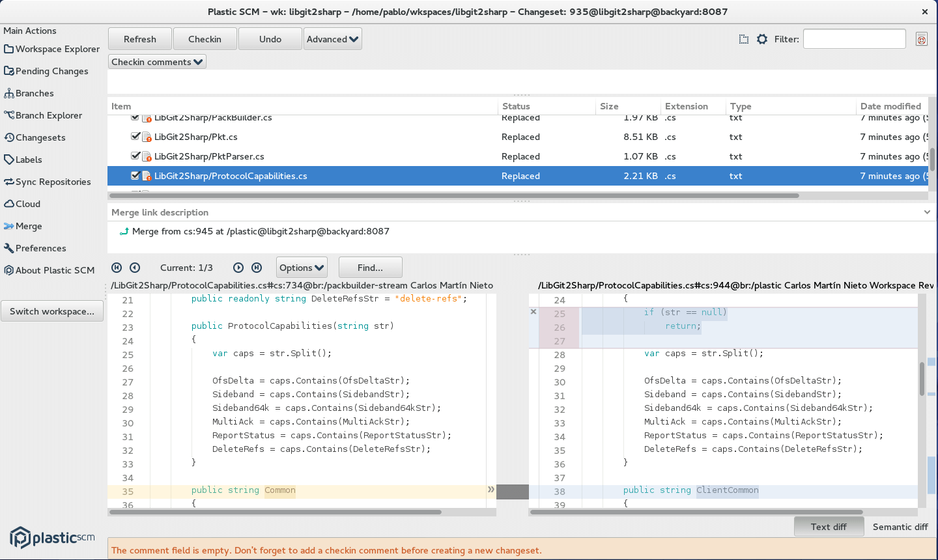Screen dimensions: 938x560
Task: Toggle checkbox for LibGit2Sharp/Pkt.cs
Action: point(135,137)
